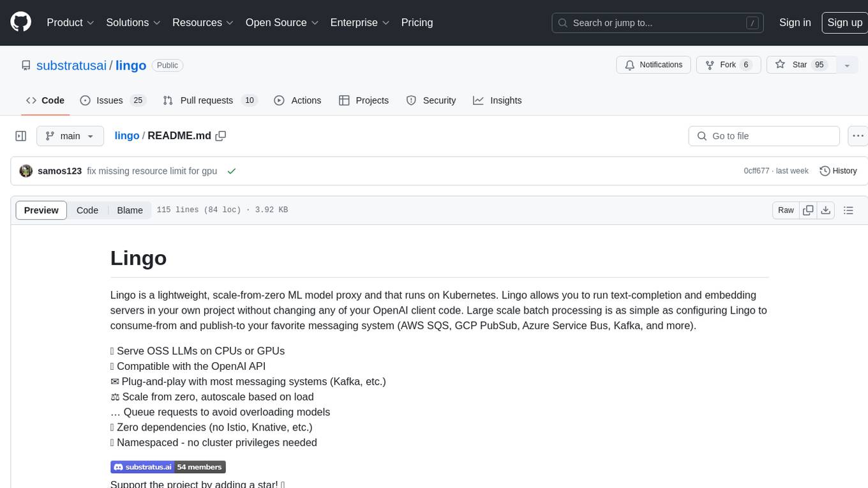Switch to the Insights tab
The image size is (868, 488).
click(497, 100)
